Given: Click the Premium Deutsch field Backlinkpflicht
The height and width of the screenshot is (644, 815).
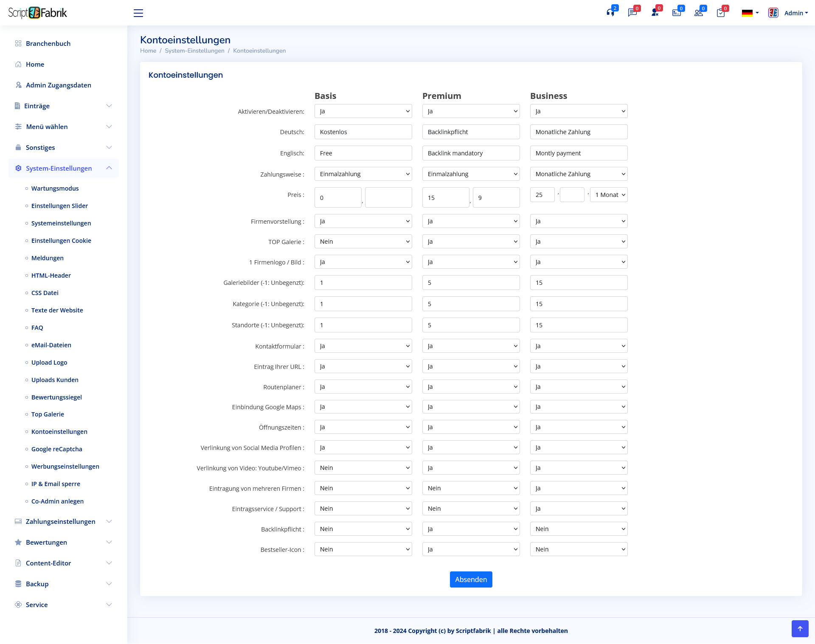Looking at the screenshot, I should (471, 132).
